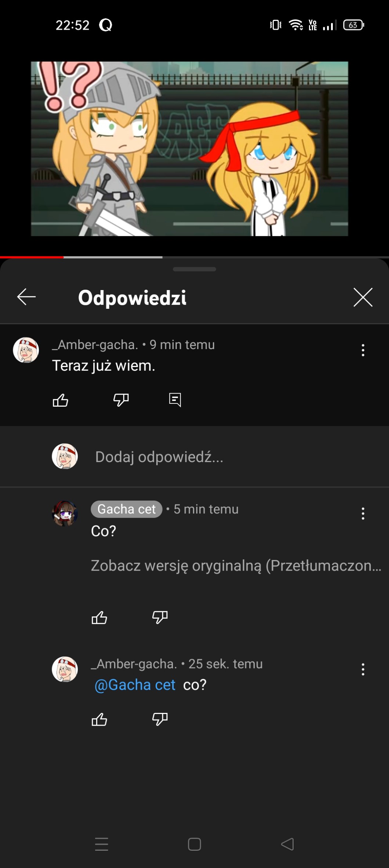
Task: Open options menu for Gacha cet's reply
Action: point(363,513)
